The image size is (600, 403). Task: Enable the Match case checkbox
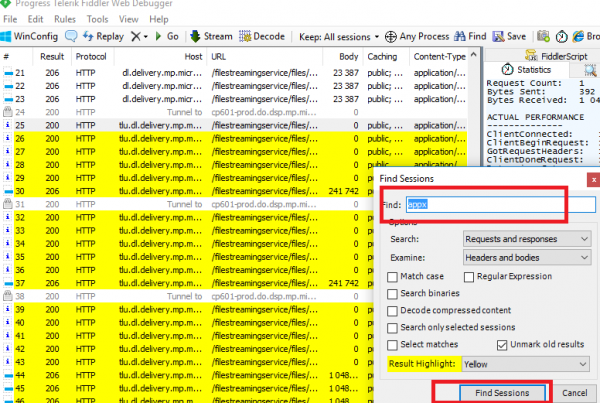[393, 275]
